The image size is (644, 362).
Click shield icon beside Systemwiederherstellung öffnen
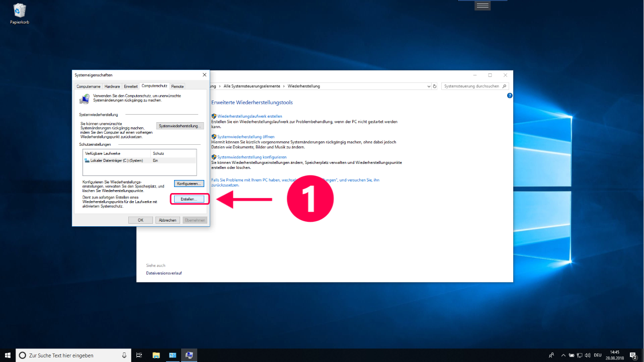pyautogui.click(x=214, y=137)
